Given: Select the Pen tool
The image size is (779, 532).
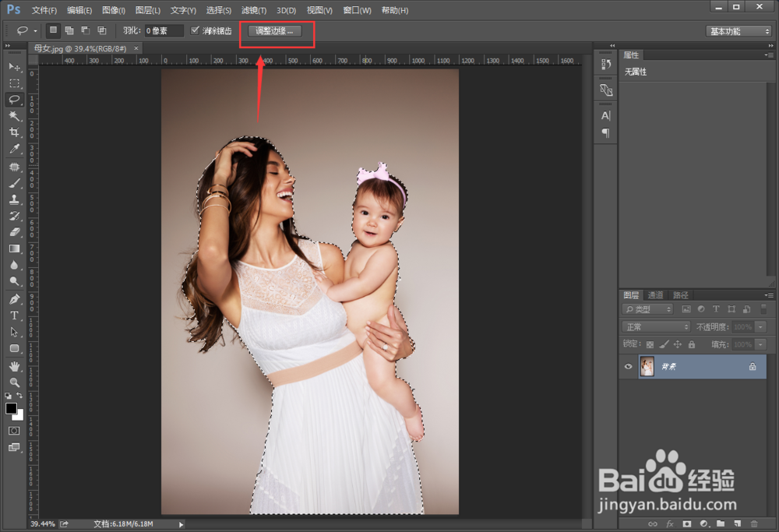Looking at the screenshot, I should tap(14, 300).
